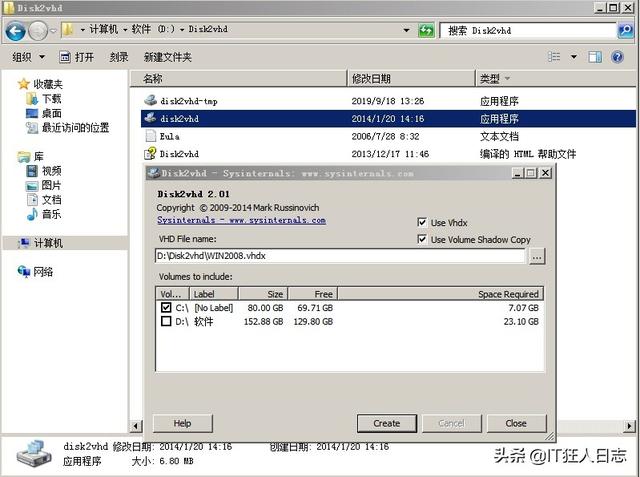
Task: Change the view with the view icon
Action: 553,57
